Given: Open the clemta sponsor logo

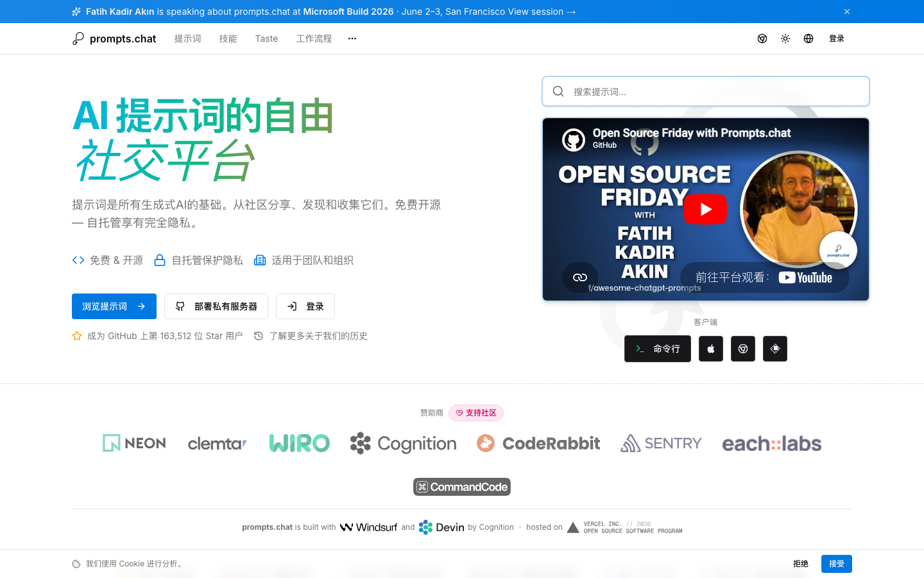Looking at the screenshot, I should [x=218, y=443].
